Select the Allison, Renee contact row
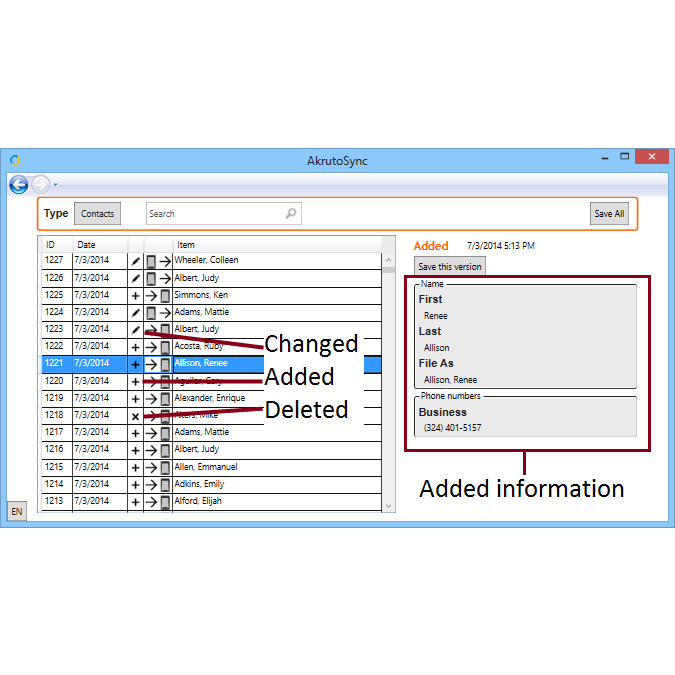Image resolution: width=675 pixels, height=675 pixels. [x=211, y=364]
